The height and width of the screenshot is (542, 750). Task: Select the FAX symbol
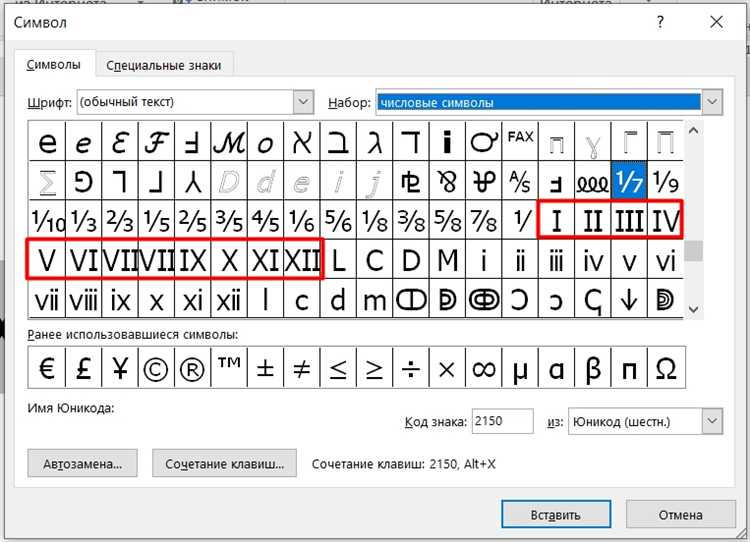click(520, 141)
